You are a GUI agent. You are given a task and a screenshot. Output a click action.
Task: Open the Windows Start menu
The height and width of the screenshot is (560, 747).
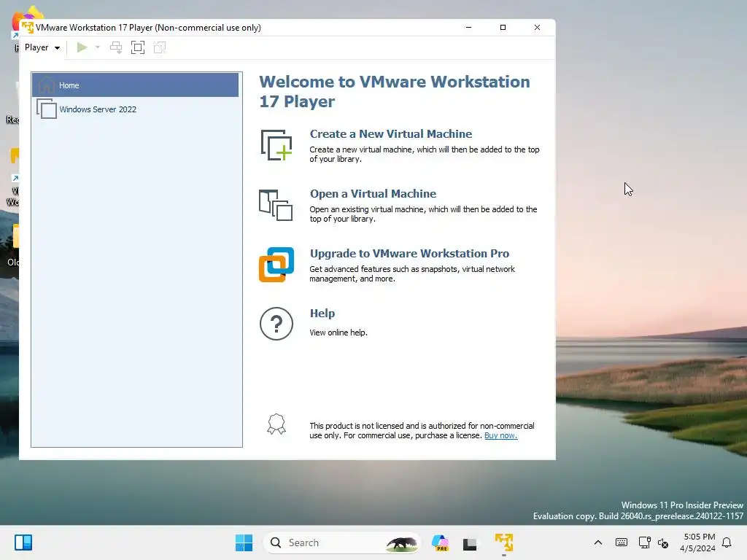(244, 542)
